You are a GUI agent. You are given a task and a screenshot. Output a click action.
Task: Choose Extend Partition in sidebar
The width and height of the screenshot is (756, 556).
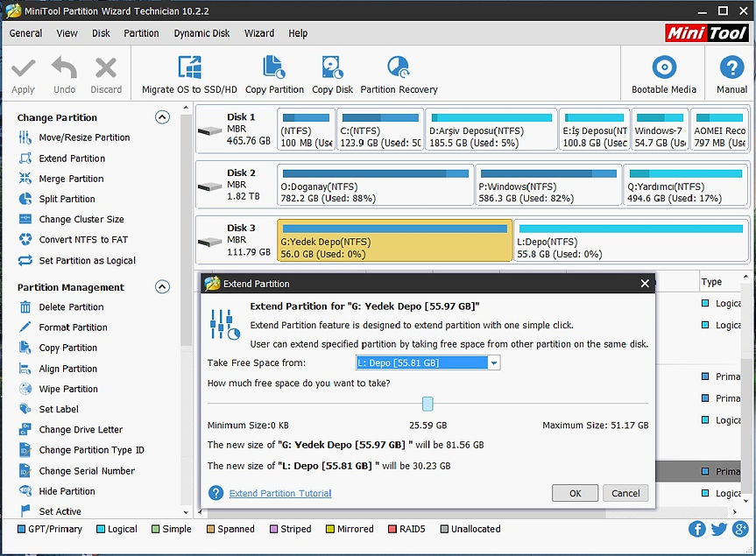click(x=61, y=158)
